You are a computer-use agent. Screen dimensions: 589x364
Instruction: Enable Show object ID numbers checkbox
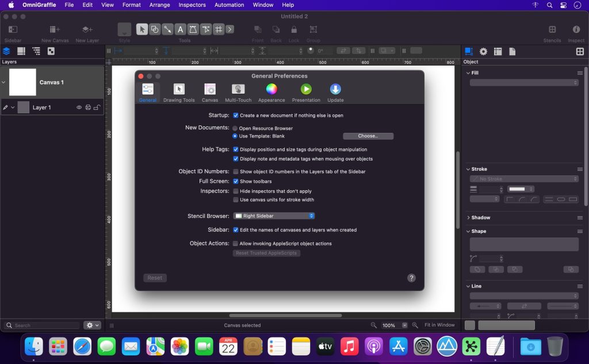(x=236, y=171)
